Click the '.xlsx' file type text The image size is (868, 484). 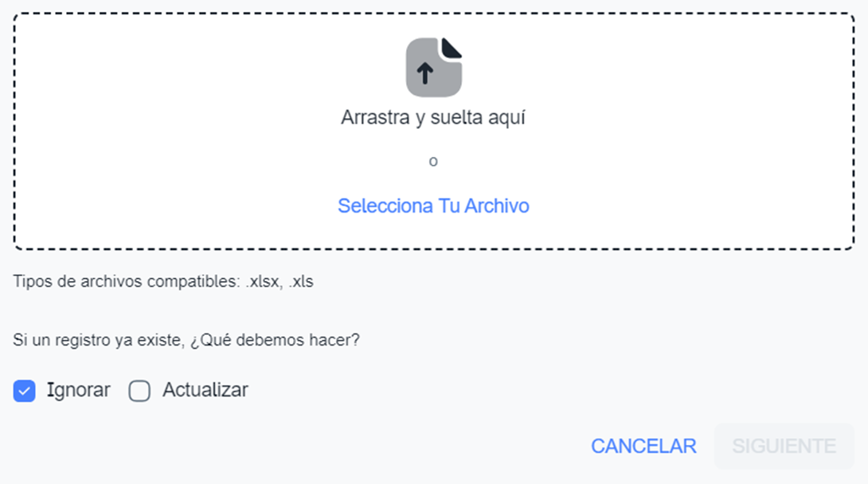point(262,282)
